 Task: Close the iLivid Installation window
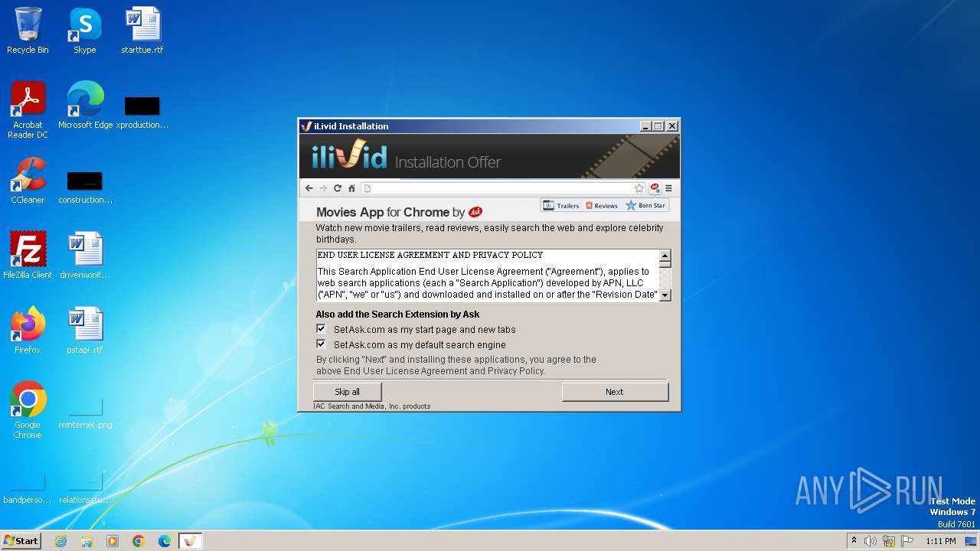pyautogui.click(x=672, y=126)
